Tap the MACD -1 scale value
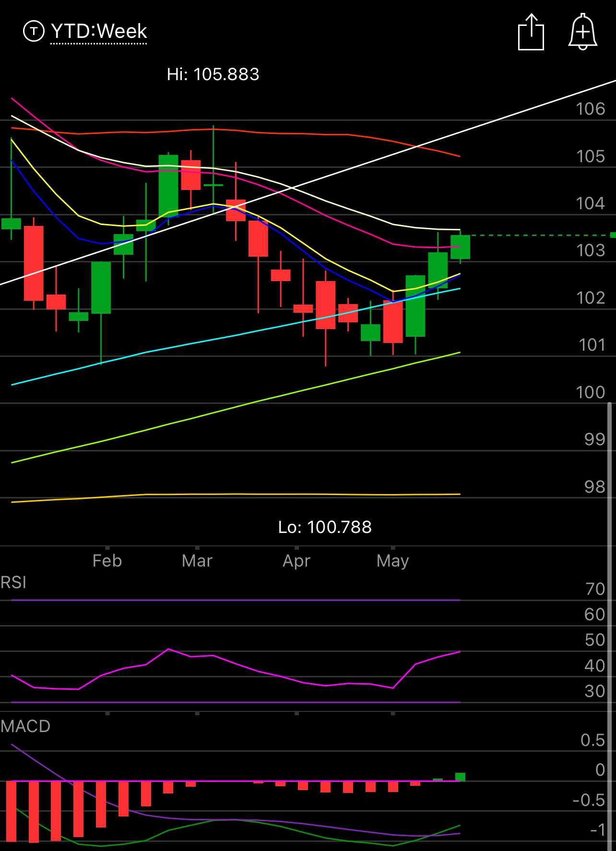 pos(597,830)
